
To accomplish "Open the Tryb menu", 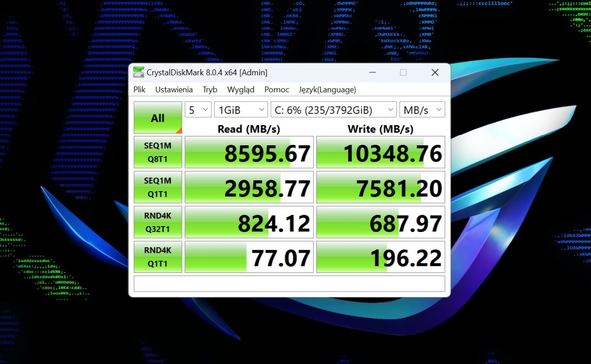I will (x=210, y=90).
